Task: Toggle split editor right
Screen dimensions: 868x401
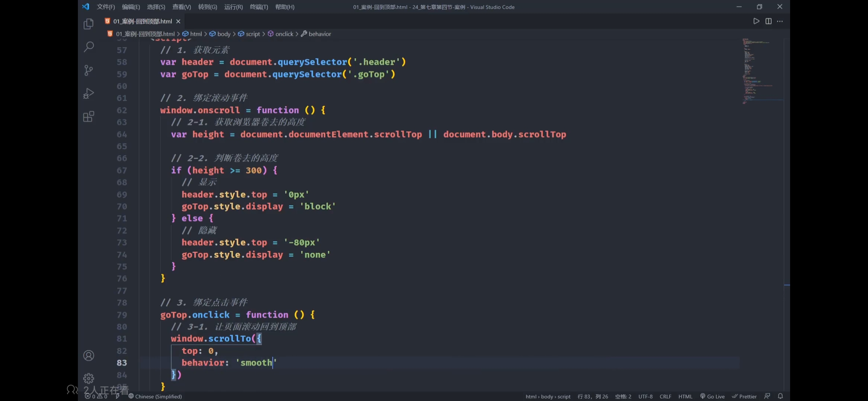Action: click(768, 21)
